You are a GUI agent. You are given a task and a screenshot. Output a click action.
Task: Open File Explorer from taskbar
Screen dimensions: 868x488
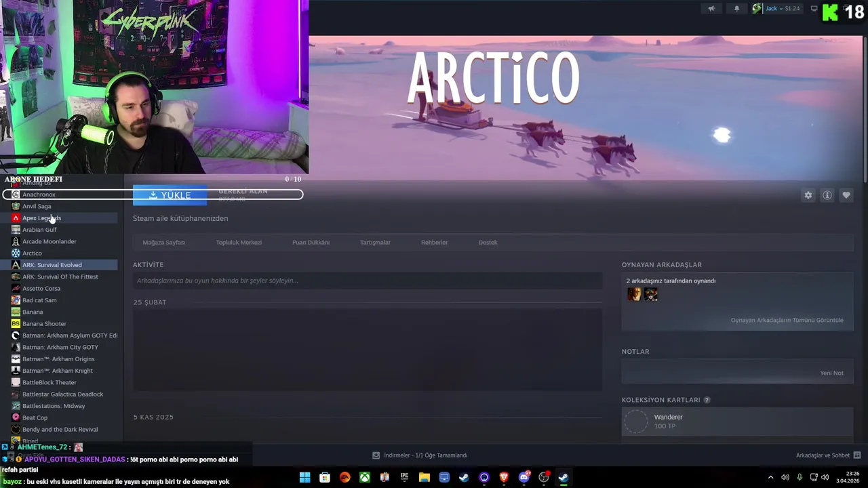tap(425, 477)
